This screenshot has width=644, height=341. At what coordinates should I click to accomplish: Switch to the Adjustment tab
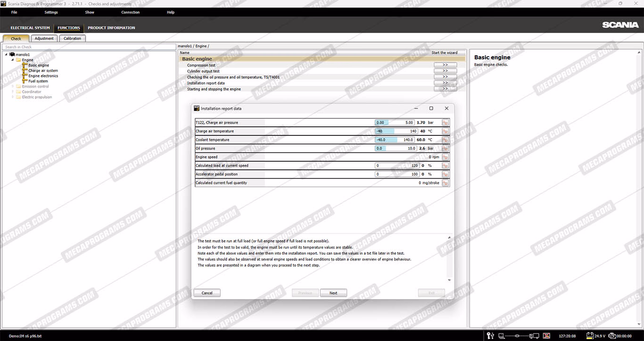pyautogui.click(x=44, y=39)
